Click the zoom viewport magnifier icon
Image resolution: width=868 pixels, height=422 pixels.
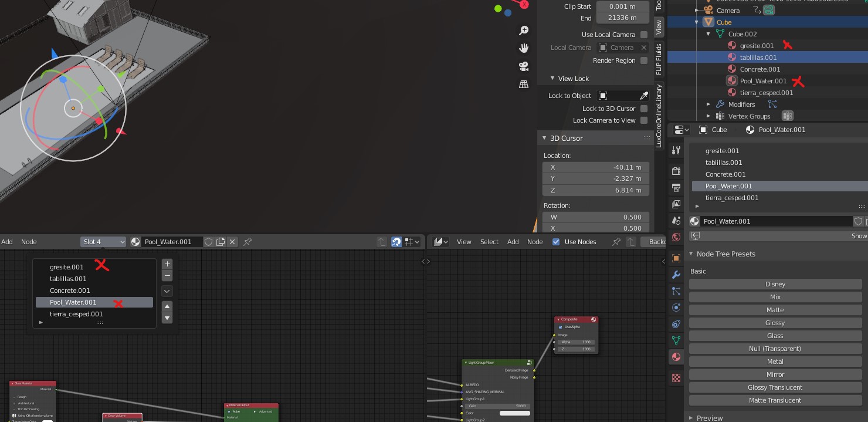(524, 31)
